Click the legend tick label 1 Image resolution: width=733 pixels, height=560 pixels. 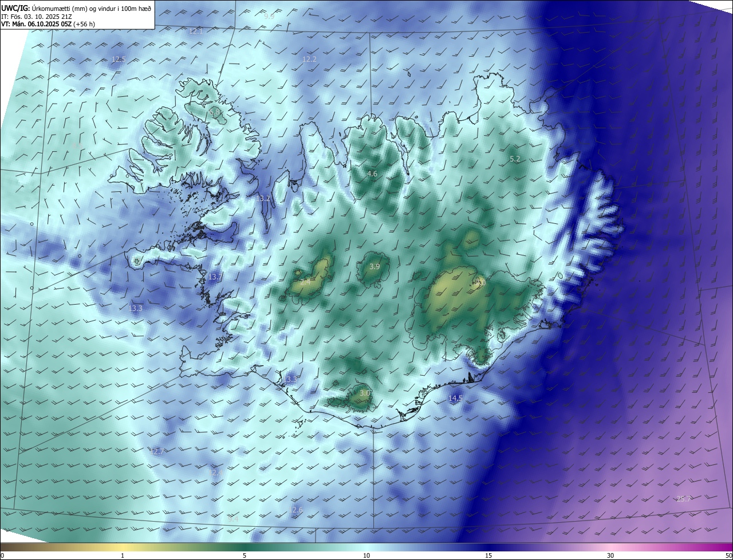click(123, 556)
